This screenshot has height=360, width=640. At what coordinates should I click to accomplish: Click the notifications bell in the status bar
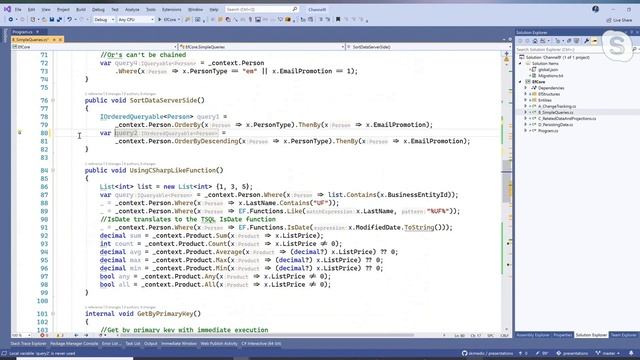(631, 353)
